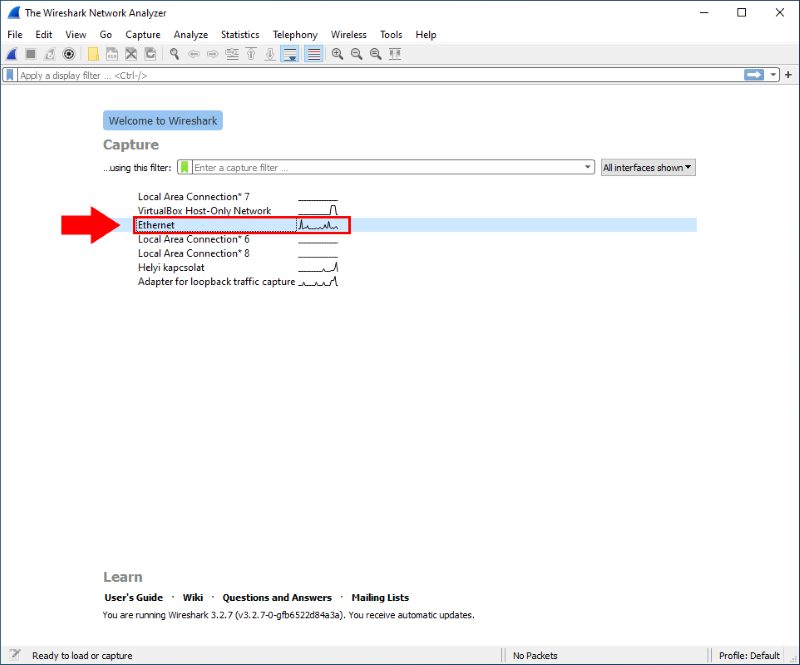800x665 pixels.
Task: Open the Go menu
Action: tap(106, 35)
